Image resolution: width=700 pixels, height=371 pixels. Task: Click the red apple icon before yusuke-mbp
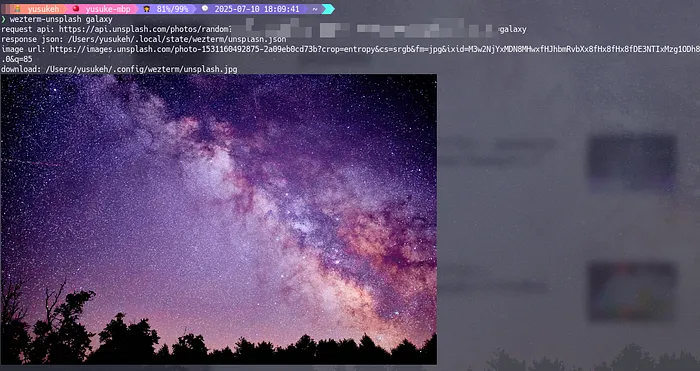point(76,8)
